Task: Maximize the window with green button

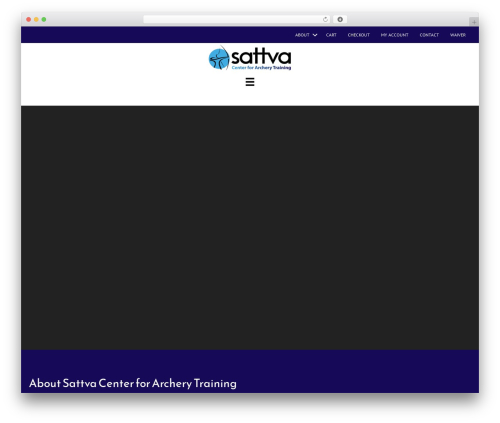Action: point(44,19)
